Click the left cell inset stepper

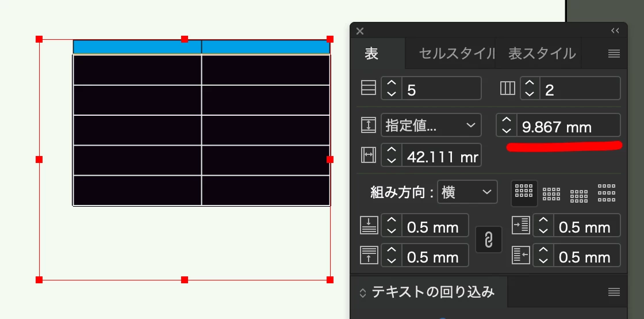544,225
